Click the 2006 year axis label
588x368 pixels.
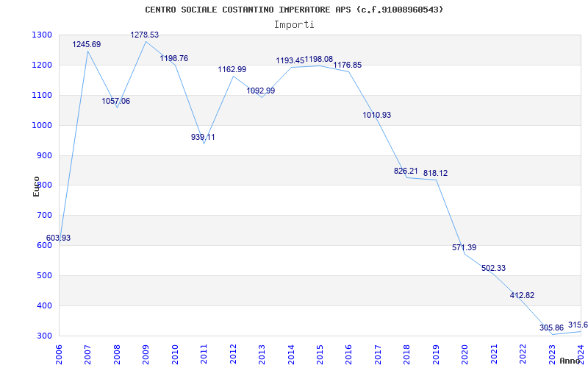(x=59, y=354)
